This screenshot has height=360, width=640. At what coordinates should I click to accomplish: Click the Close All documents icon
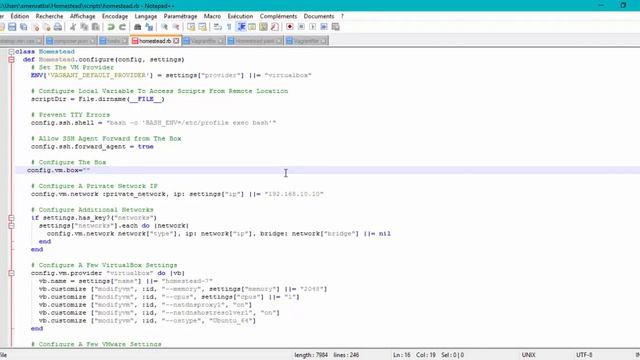tap(47, 27)
